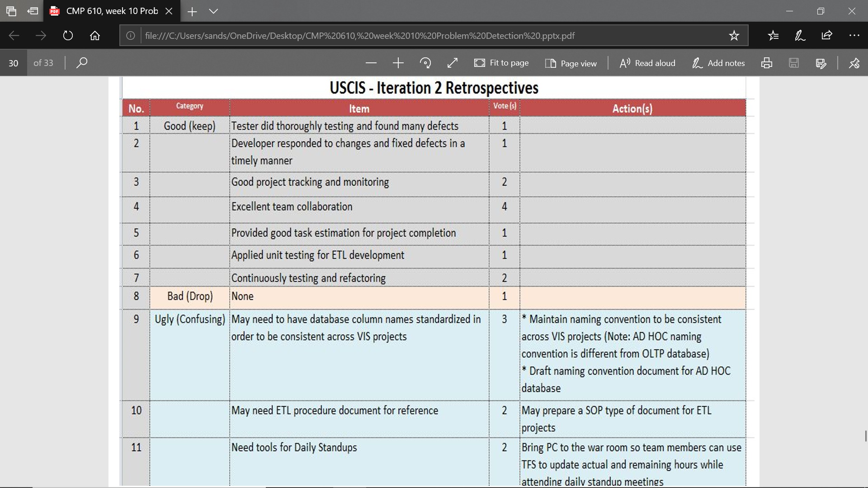Go back to previous page
This screenshot has width=868, height=488.
(x=14, y=35)
